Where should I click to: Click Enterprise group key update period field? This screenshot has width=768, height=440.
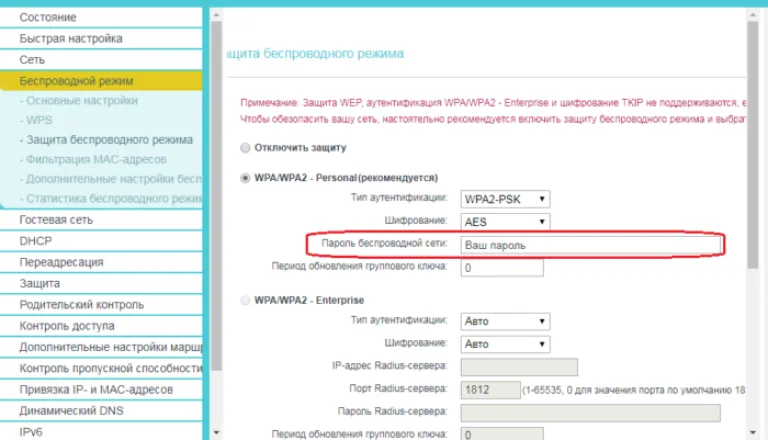coord(502,434)
